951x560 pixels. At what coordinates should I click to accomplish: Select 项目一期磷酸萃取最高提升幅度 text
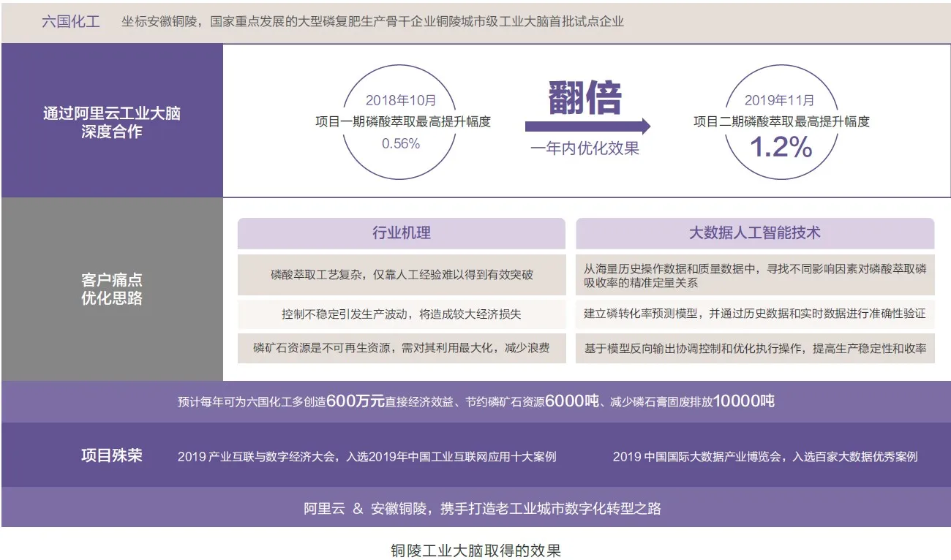[402, 122]
